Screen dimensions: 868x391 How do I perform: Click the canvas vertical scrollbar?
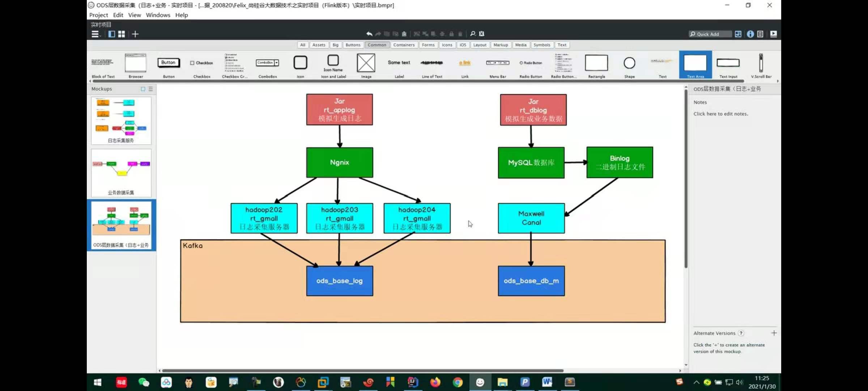tap(686, 178)
